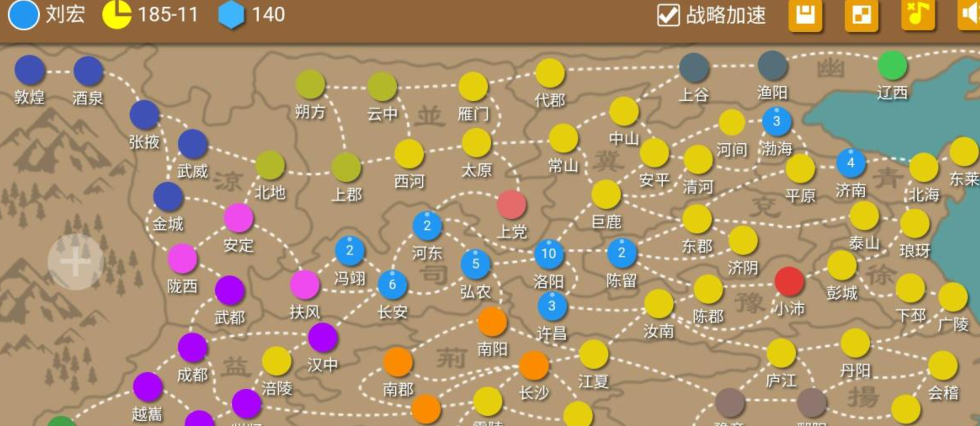The width and height of the screenshot is (980, 426).
Task: Pick the 敦煌 city node
Action: 30,70
